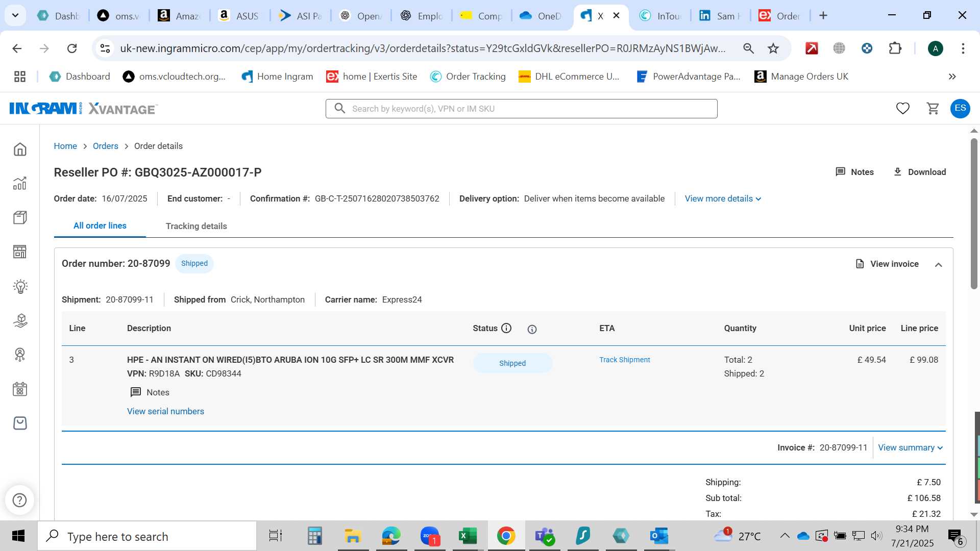Collapse order 20-87099 section chevron
Viewport: 980px width, 551px height.
[938, 264]
